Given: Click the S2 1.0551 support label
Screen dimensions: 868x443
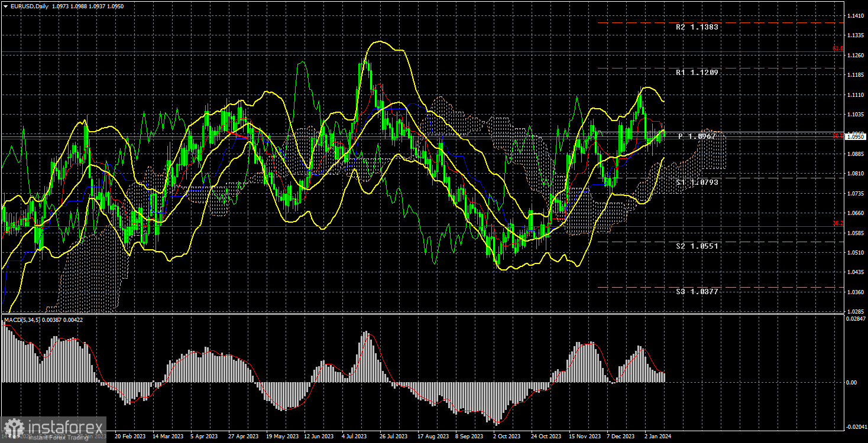Looking at the screenshot, I should pyautogui.click(x=698, y=246).
